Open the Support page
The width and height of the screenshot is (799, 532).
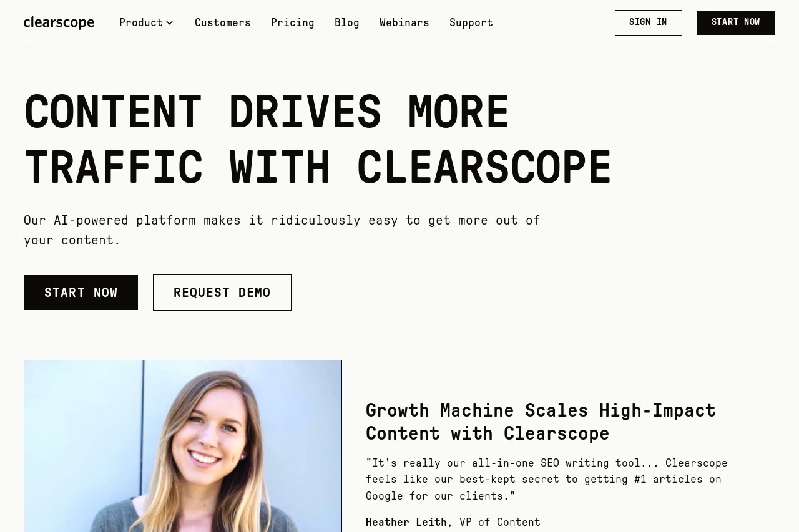click(x=471, y=22)
